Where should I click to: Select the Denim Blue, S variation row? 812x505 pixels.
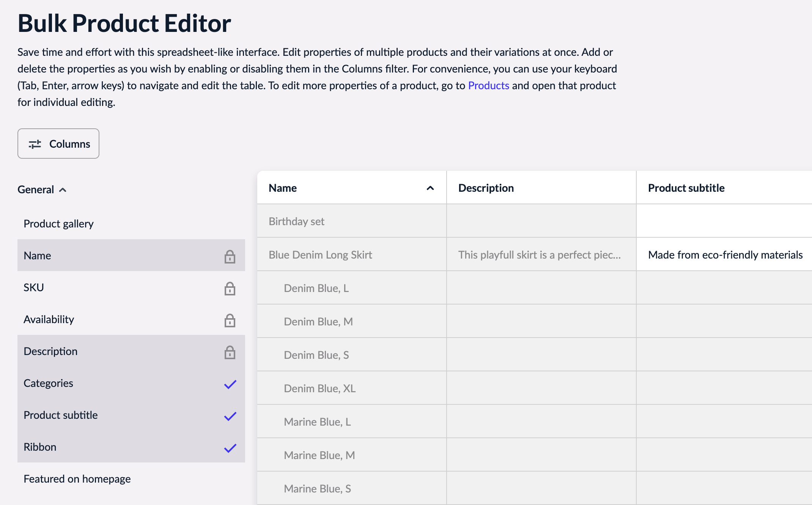point(352,355)
